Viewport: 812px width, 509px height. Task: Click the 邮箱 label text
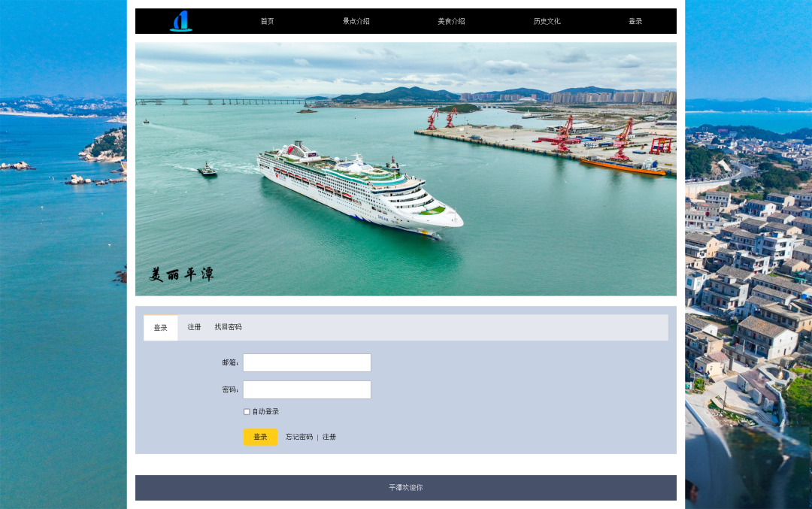pyautogui.click(x=229, y=362)
